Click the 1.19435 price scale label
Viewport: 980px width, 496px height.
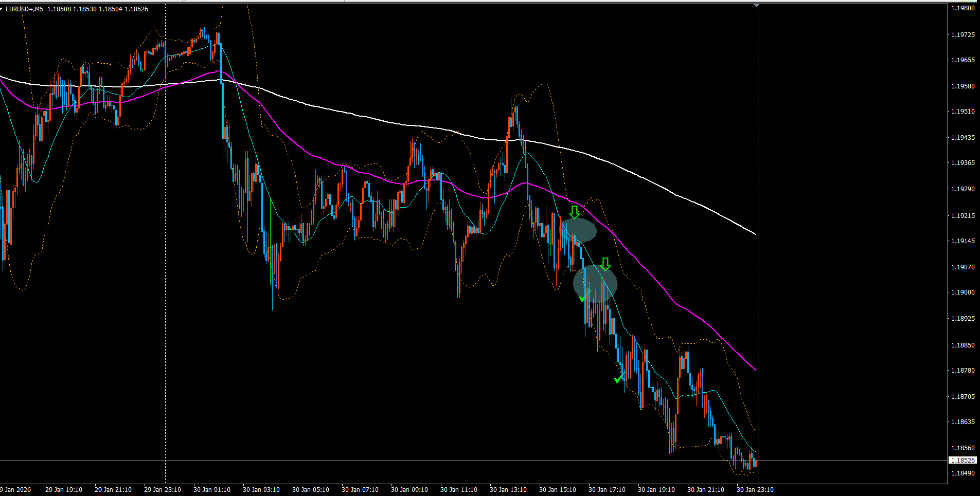(x=963, y=137)
